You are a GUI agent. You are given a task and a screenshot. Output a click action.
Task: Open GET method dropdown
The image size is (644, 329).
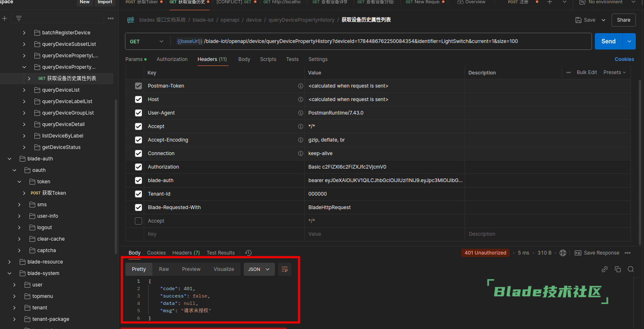pos(147,41)
